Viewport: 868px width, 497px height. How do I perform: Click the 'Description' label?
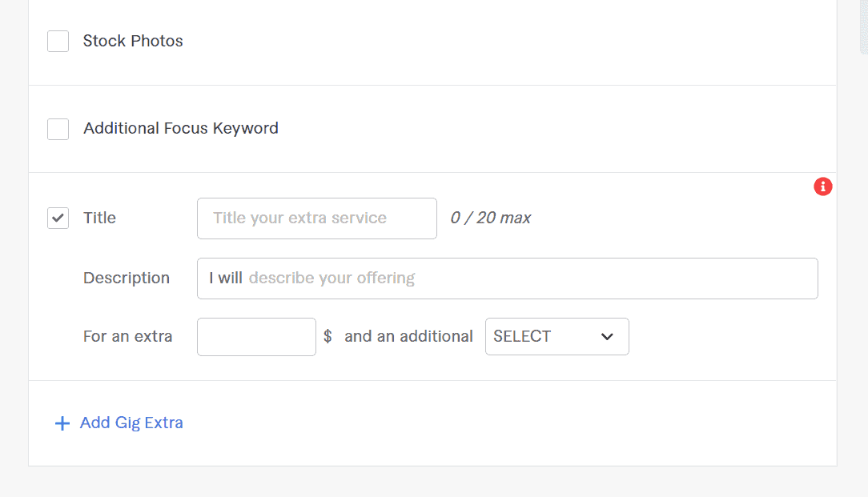[127, 278]
